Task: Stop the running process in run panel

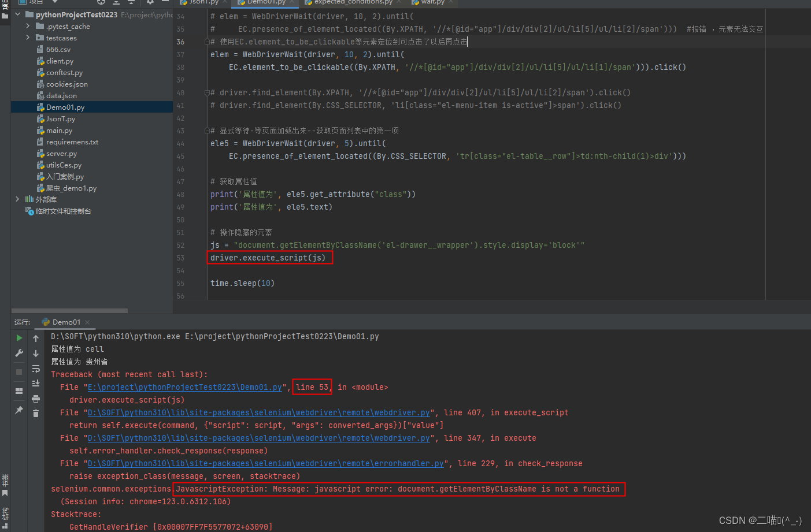Action: 19,371
